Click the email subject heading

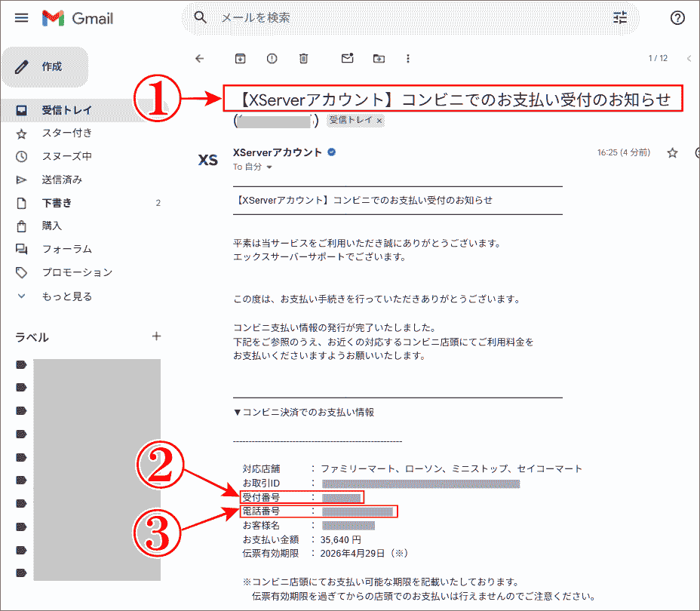coord(453,100)
